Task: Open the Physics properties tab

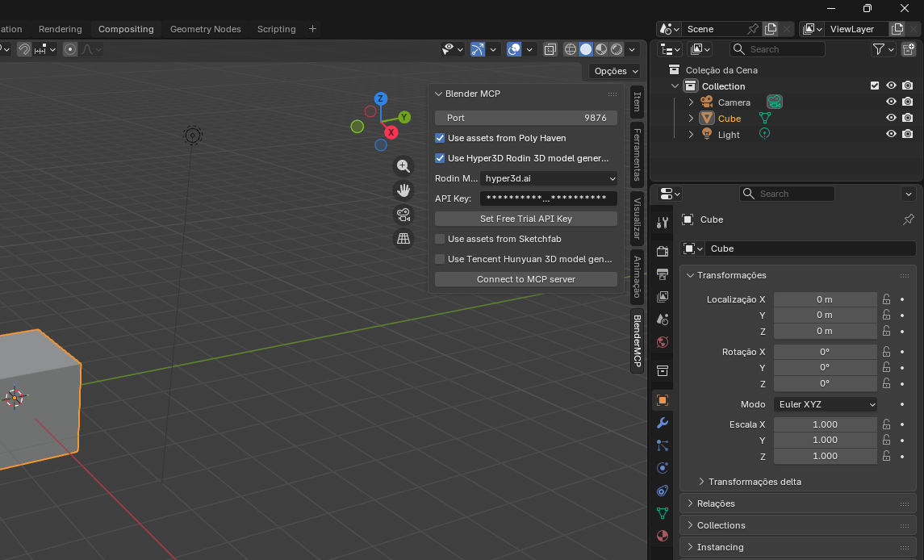Action: click(663, 468)
